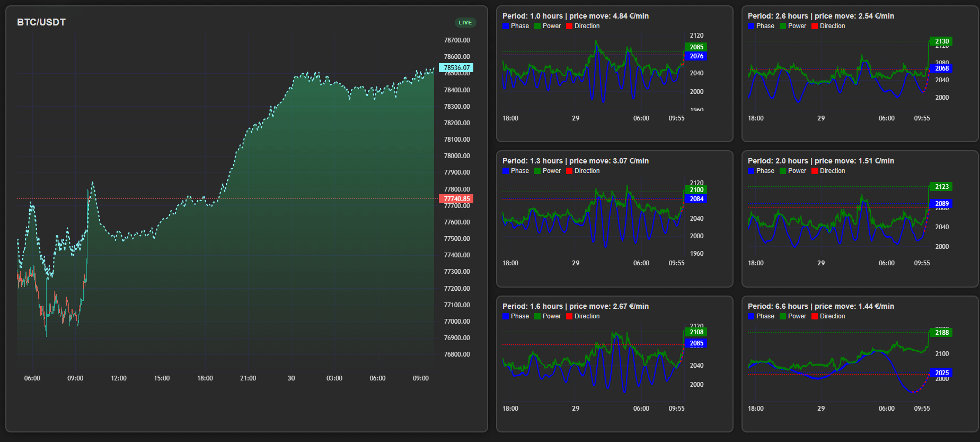
Task: Select the 'Period: 6.6 hours' panel title
Action: [x=820, y=306]
